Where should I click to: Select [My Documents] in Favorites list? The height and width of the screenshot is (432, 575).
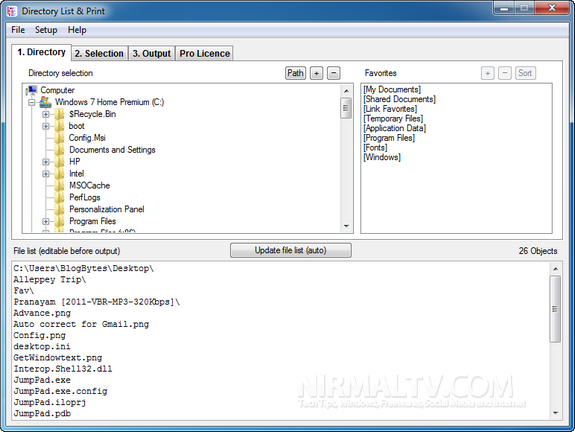point(392,89)
